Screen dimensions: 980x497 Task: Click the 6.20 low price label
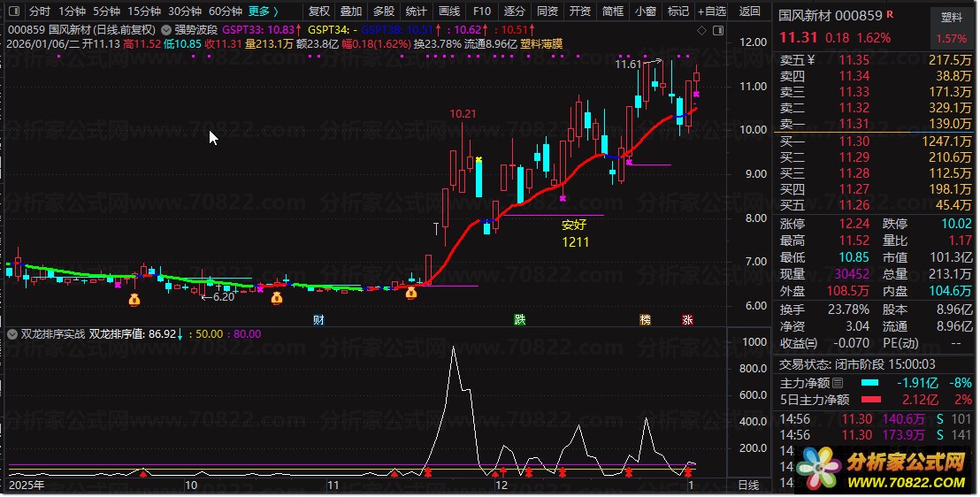click(224, 297)
